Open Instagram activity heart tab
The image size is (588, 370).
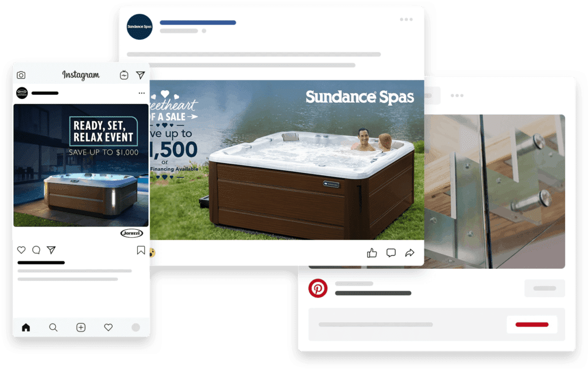109,327
